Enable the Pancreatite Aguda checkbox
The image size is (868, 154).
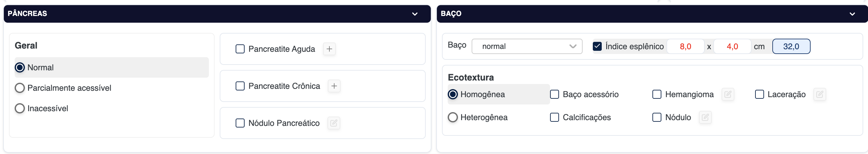[240, 49]
